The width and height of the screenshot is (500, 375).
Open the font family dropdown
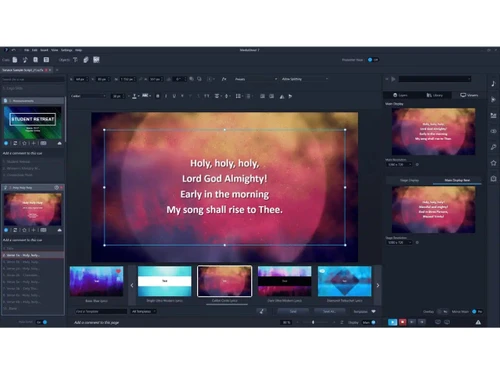tap(88, 96)
